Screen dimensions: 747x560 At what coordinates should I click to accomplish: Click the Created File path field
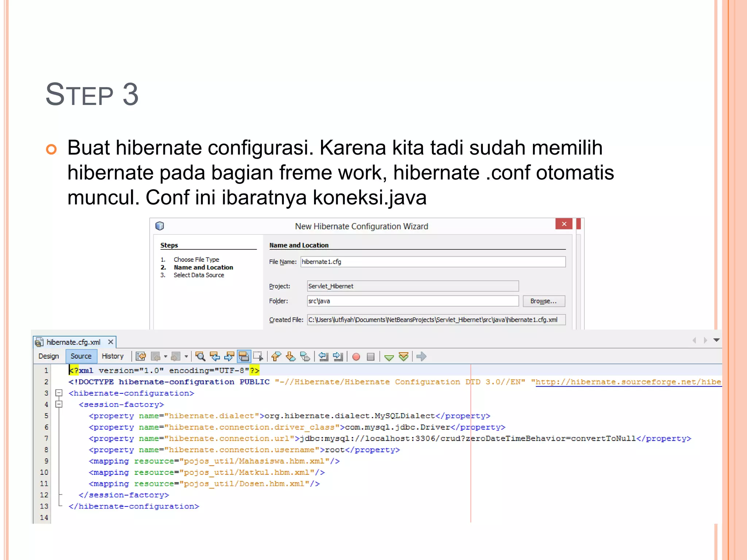pos(436,320)
